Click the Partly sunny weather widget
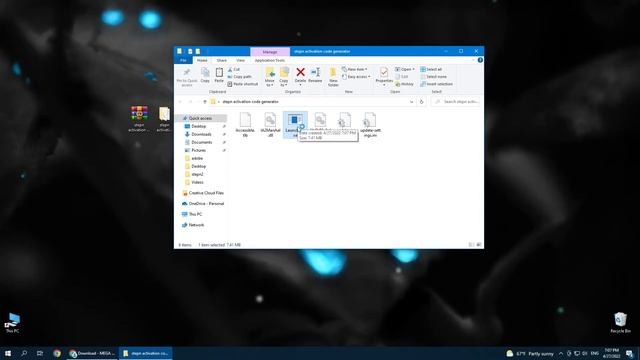Screen dimensions: 640x360 tap(530, 353)
